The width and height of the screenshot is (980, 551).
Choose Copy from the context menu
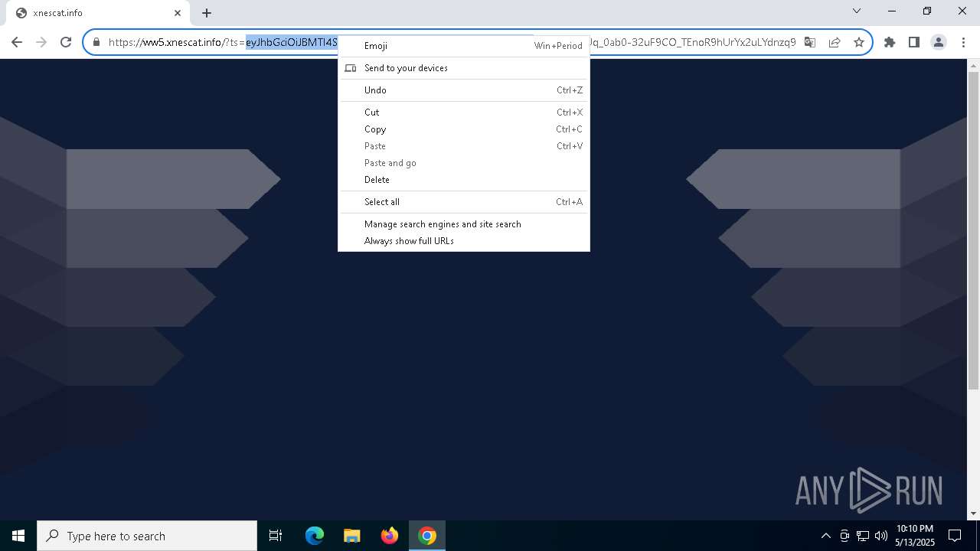[x=463, y=129]
